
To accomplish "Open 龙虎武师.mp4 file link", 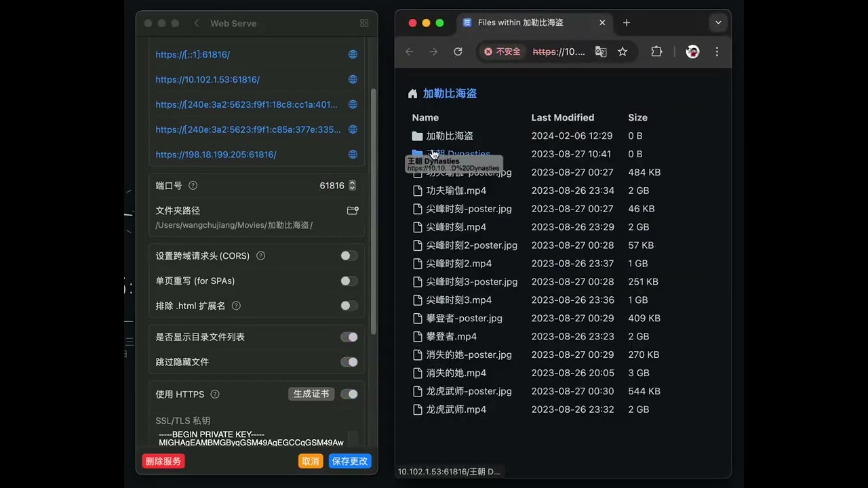I will pos(456,410).
